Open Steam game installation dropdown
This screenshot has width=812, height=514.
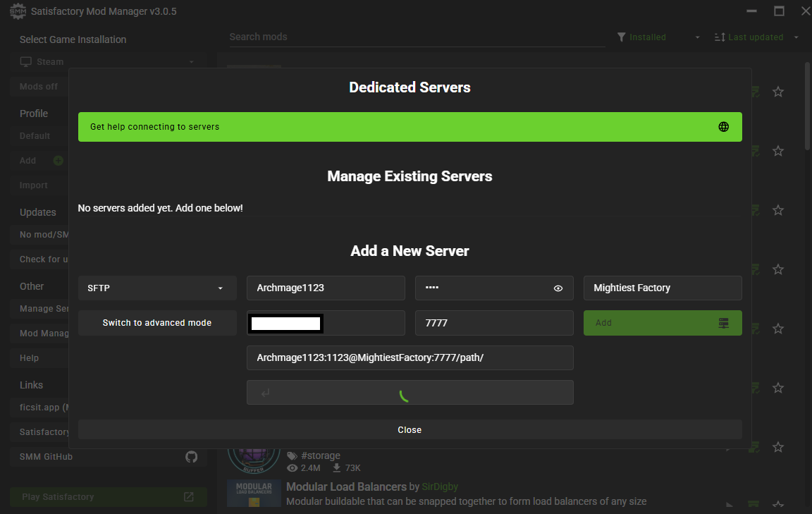(109, 61)
